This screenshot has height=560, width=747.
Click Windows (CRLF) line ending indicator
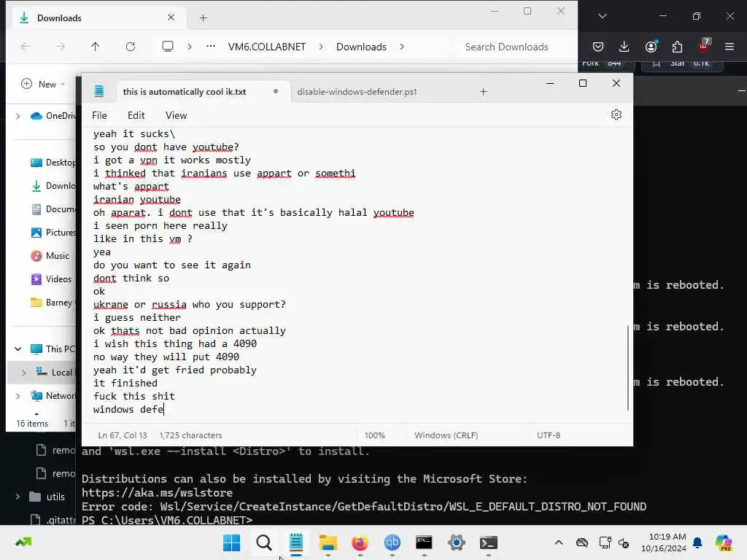pyautogui.click(x=446, y=435)
